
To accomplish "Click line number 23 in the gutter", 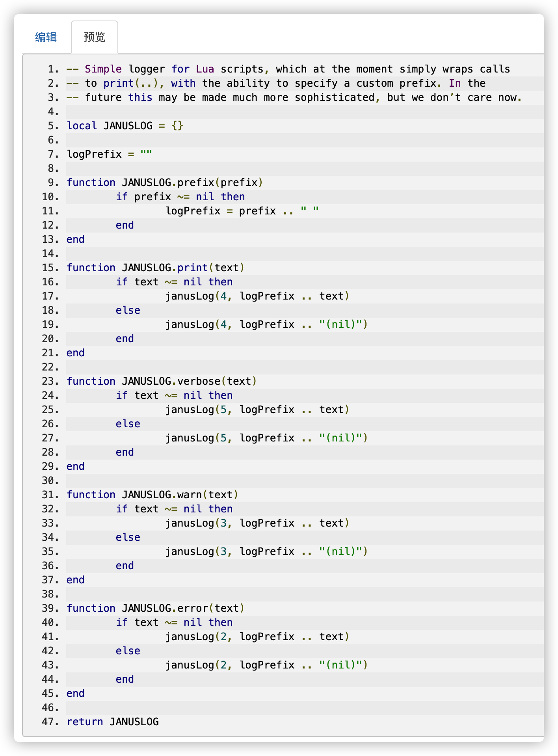I will pos(50,381).
